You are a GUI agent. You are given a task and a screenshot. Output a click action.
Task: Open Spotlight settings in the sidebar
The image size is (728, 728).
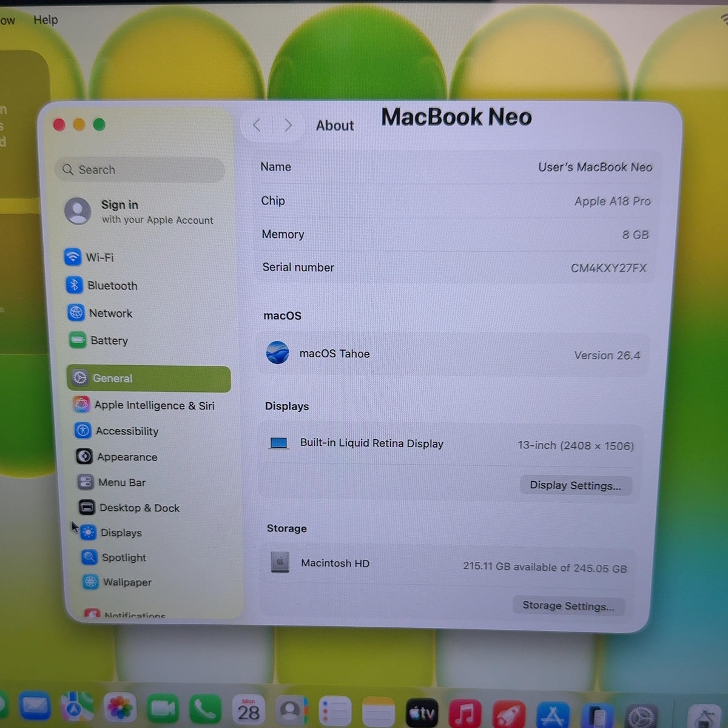pos(115,558)
